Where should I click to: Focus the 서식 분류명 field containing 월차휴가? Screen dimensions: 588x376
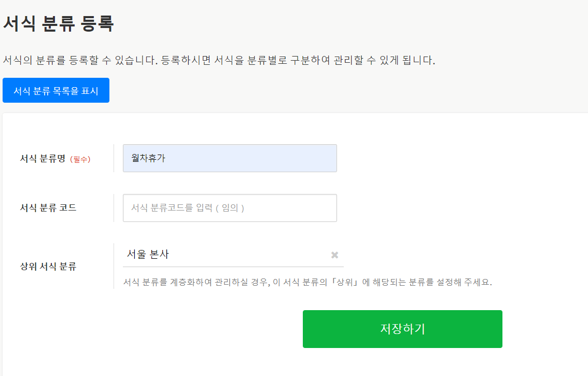230,158
